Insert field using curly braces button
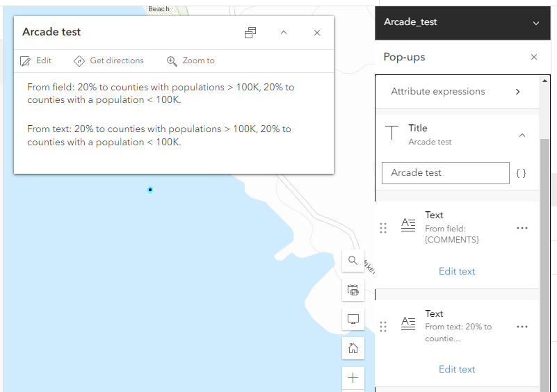557x392 pixels. (x=522, y=173)
